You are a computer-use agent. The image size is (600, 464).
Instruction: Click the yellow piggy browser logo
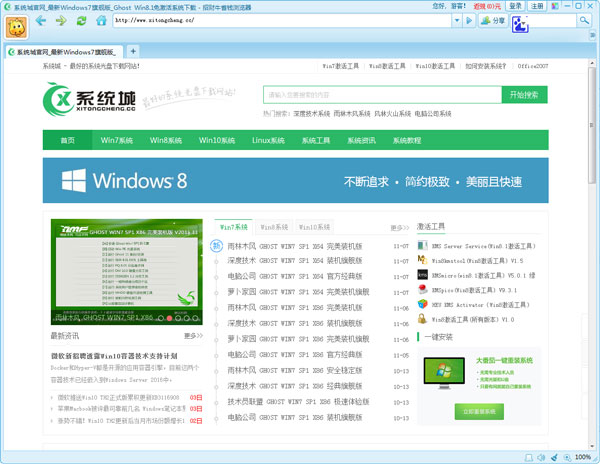[x=16, y=28]
